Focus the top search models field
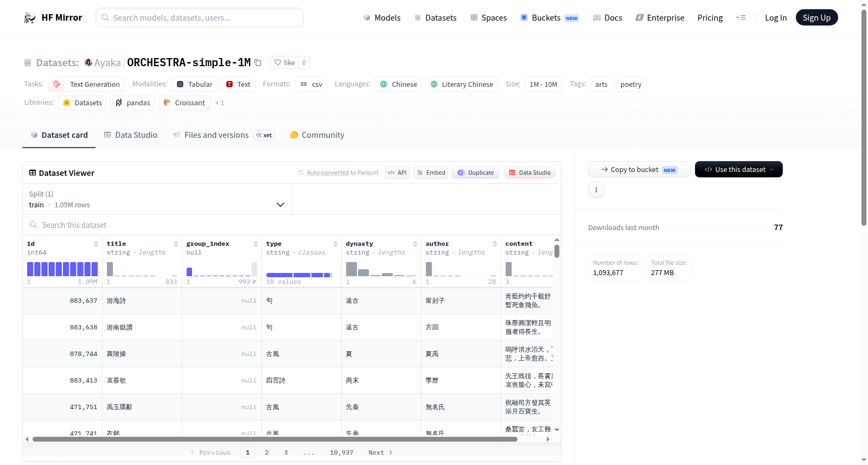868x465 pixels. click(x=200, y=18)
